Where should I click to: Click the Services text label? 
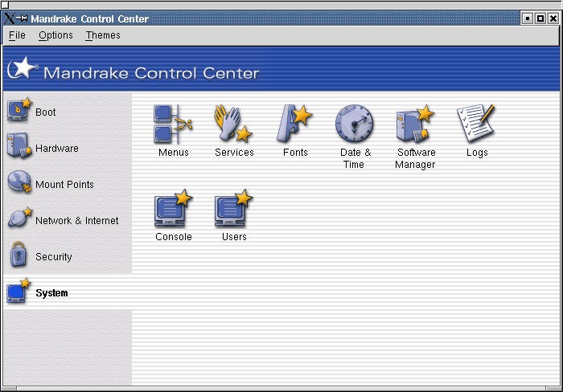[234, 153]
